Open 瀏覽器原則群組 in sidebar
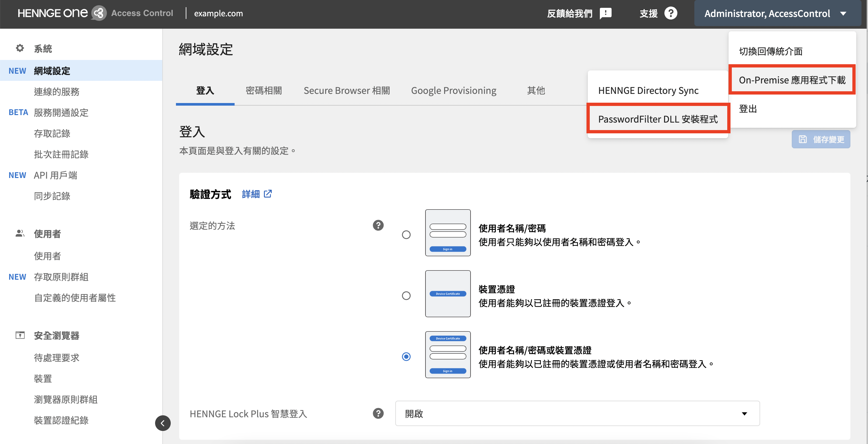The height and width of the screenshot is (444, 868). [x=66, y=400]
